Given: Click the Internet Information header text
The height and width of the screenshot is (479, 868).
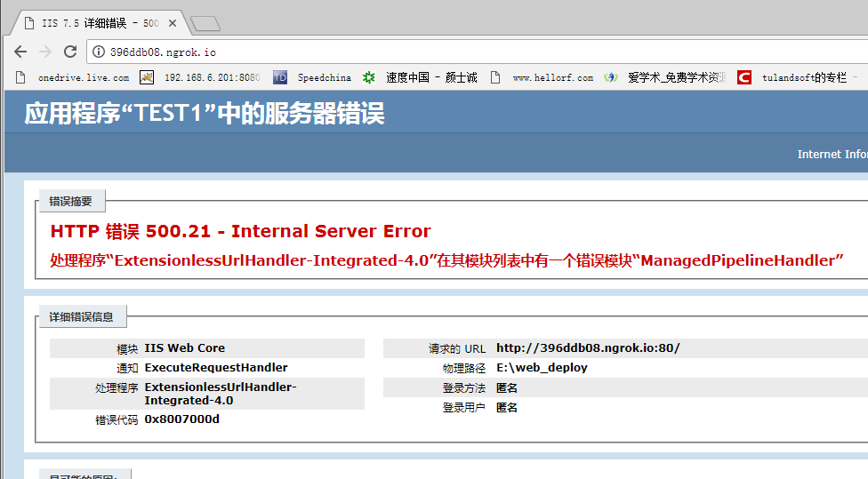Looking at the screenshot, I should [x=832, y=155].
